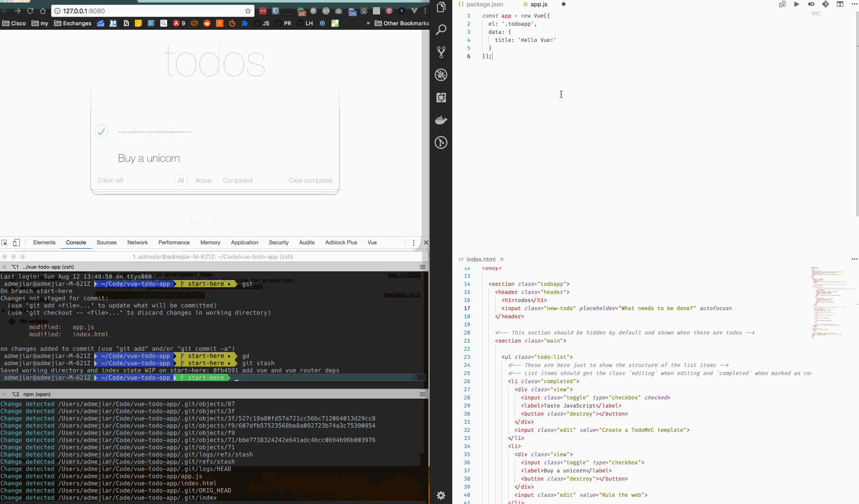Toggle the completed todo item's checkmark

tap(101, 131)
